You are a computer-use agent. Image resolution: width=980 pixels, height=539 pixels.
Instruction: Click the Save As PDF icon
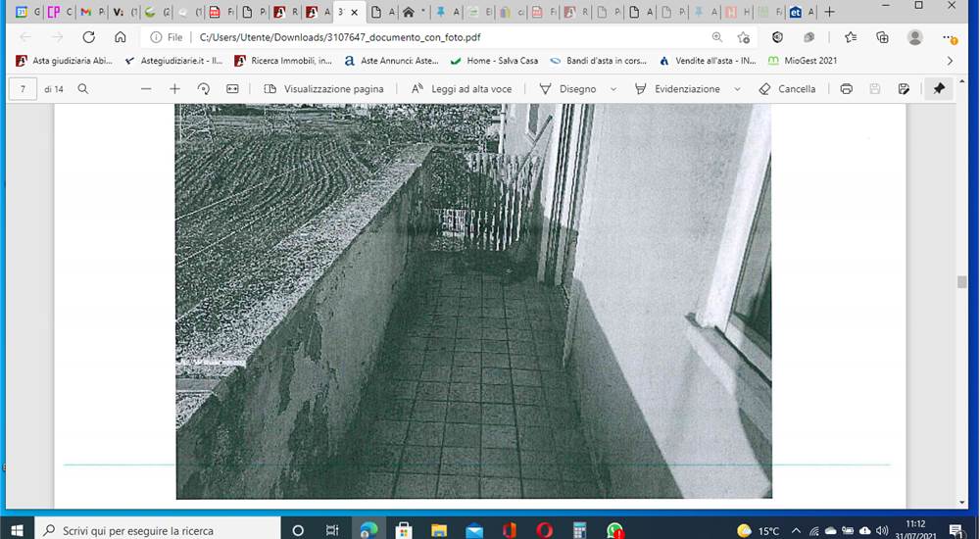click(x=904, y=89)
